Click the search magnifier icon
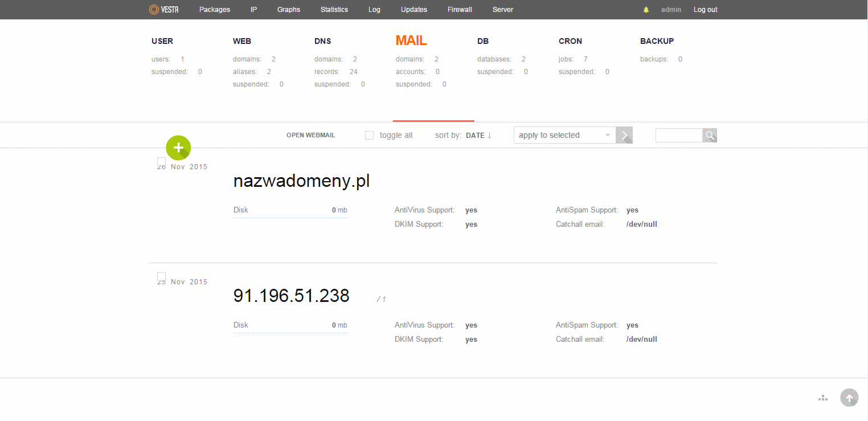Screen dimensions: 868x421 click(710, 135)
